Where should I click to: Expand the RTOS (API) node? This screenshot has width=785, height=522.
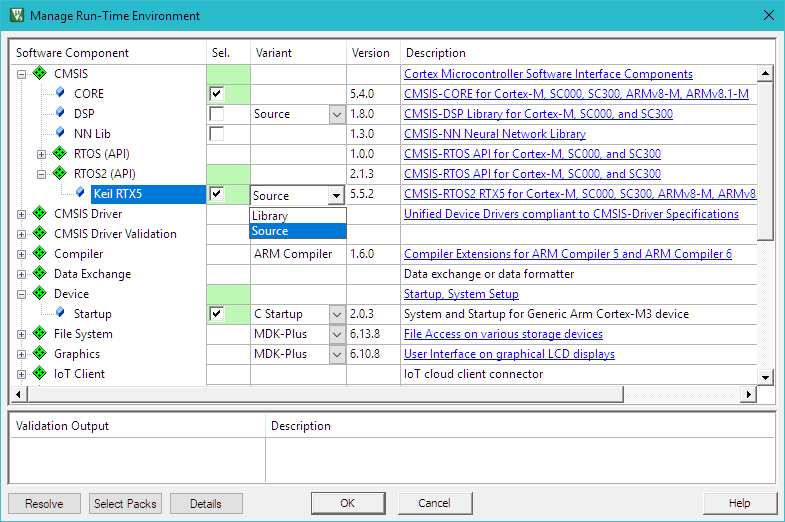(x=42, y=154)
